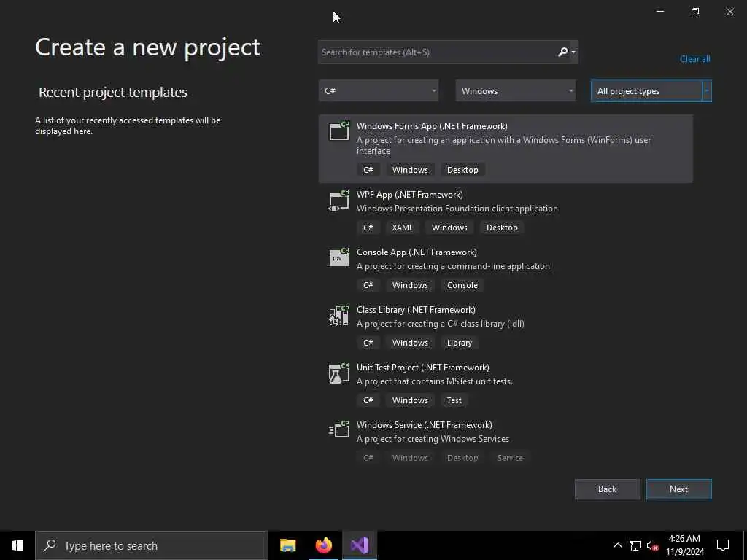Select Unit Test Project (.NET Framework) title
Screen dimensions: 747x560
(423, 367)
